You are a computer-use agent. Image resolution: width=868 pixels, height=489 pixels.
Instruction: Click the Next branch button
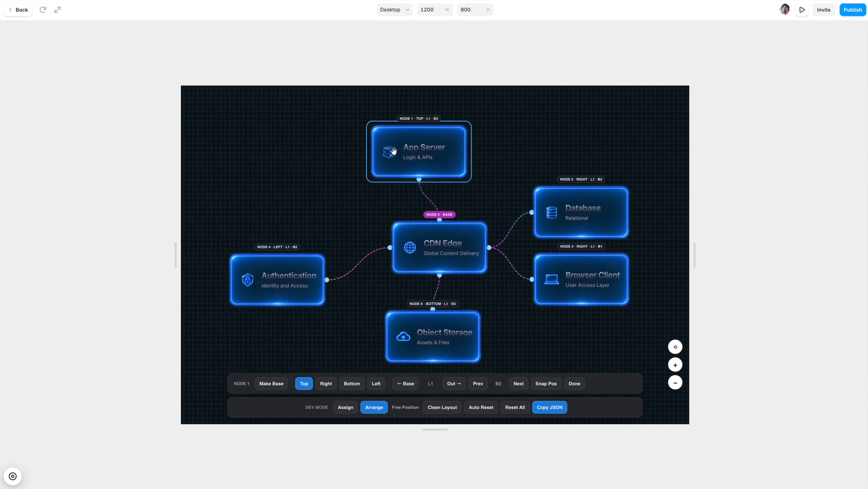[x=518, y=384]
